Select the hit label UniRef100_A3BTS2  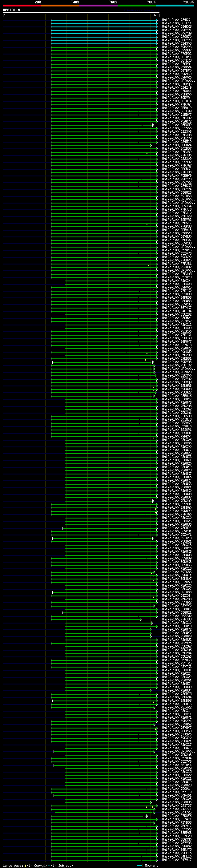click(177, 365)
